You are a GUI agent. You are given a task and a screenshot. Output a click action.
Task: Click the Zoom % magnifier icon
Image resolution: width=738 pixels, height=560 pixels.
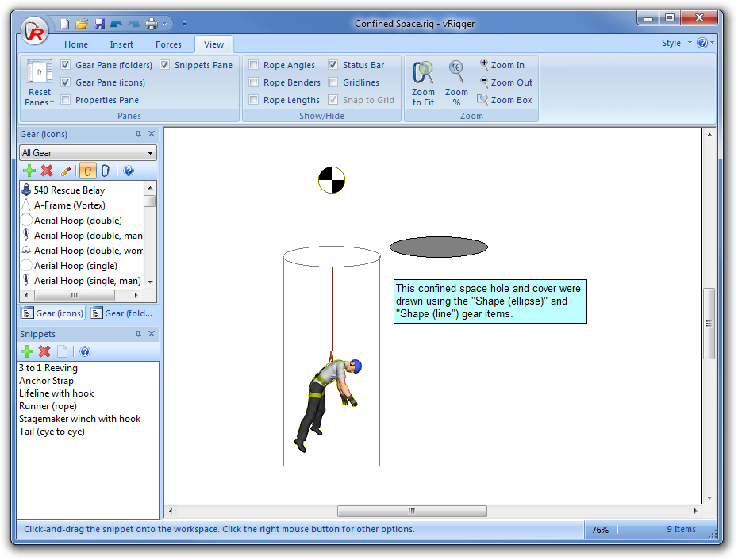coord(456,73)
